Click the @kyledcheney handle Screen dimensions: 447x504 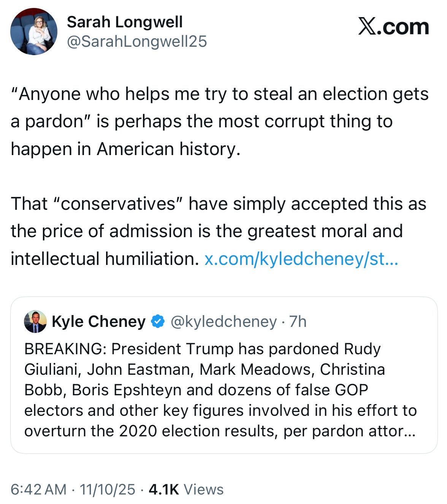tap(223, 322)
